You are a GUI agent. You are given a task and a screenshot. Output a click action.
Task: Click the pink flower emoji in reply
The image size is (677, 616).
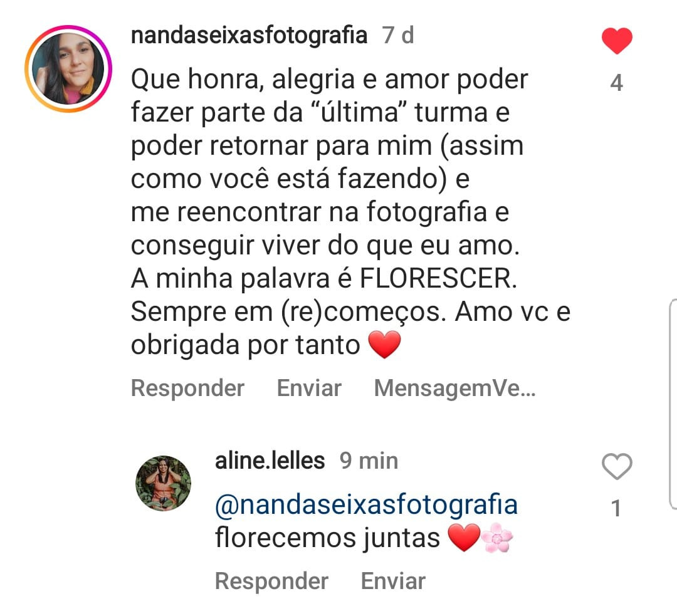click(x=497, y=538)
